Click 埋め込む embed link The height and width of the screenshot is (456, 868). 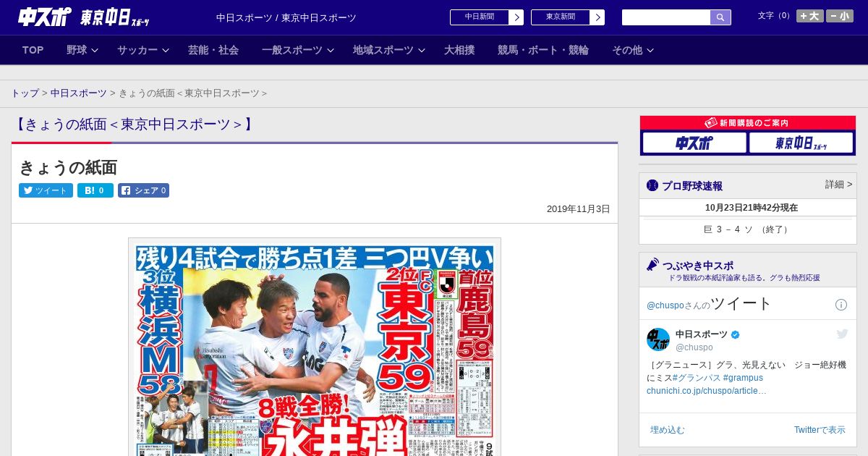click(x=667, y=430)
